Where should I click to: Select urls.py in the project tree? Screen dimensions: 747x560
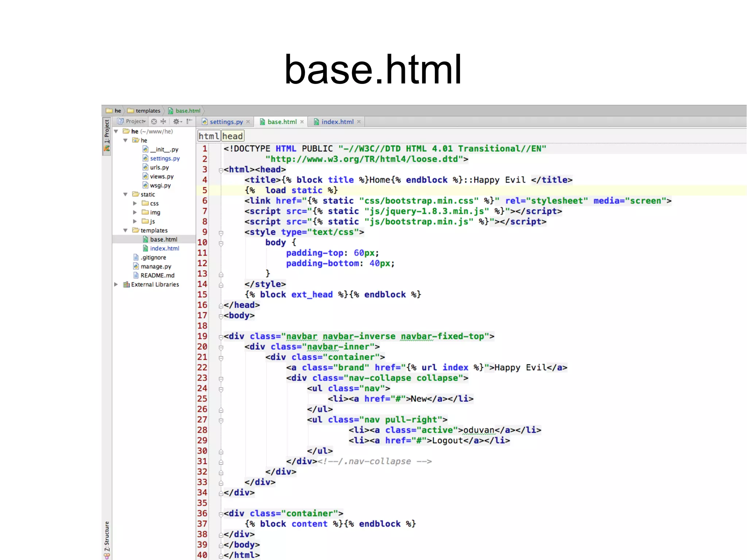[159, 167]
